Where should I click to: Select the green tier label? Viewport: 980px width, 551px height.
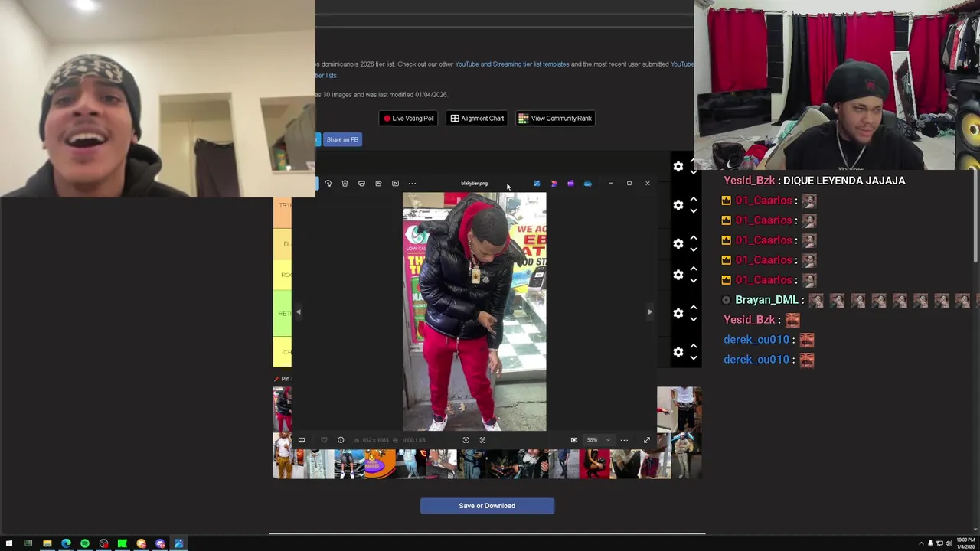coord(283,314)
